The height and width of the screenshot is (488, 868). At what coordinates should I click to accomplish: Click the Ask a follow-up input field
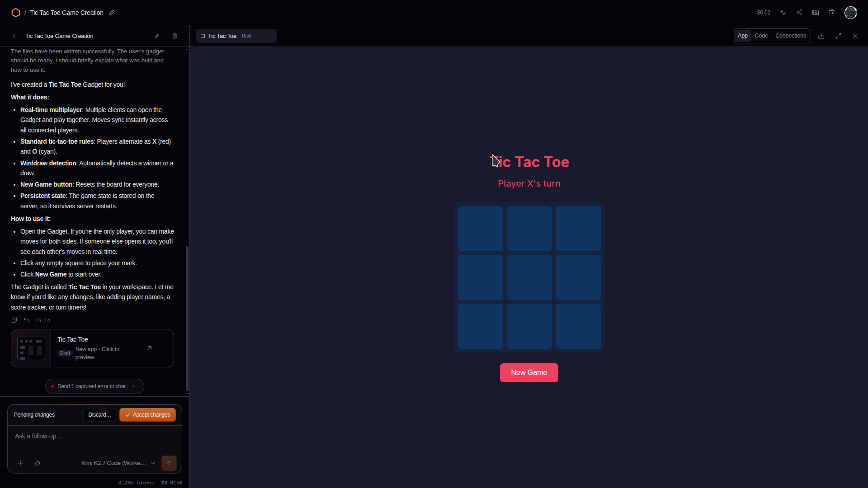[94, 436]
